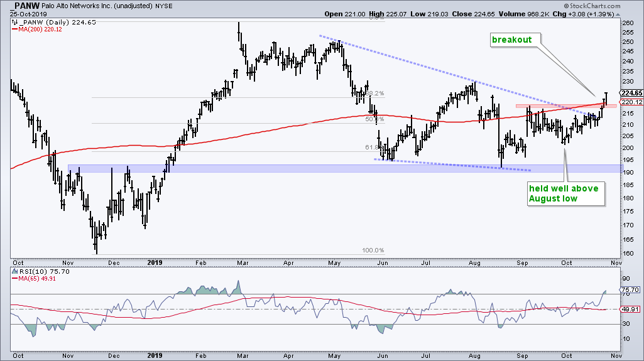Screen dimensions: 644x361
Task: Click the 30 level label on the RSI axis
Action: [x=626, y=324]
